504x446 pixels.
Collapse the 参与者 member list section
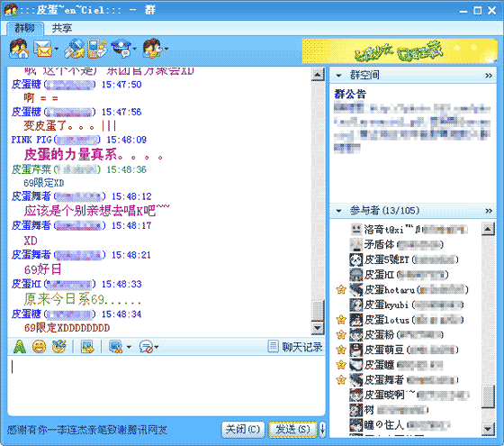338,211
